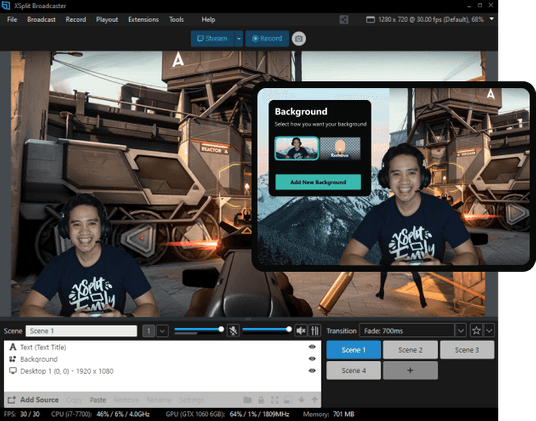Click the Scene name input field
This screenshot has width=536, height=421.
81,331
